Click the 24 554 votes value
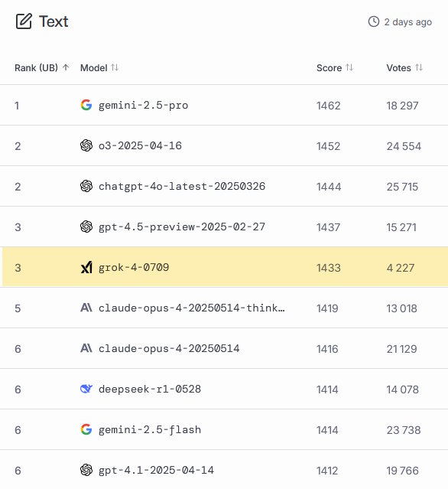The width and height of the screenshot is (448, 489). [404, 146]
